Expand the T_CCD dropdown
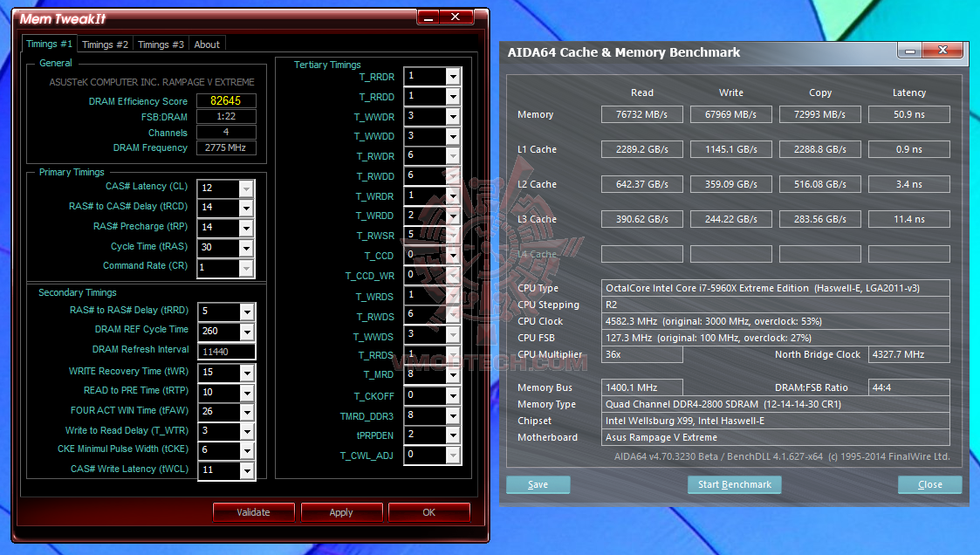 click(x=453, y=255)
